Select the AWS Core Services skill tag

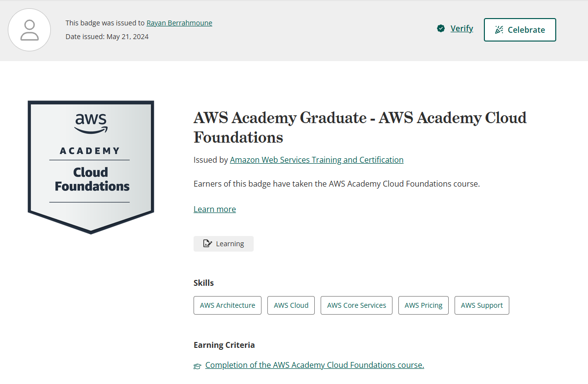356,305
